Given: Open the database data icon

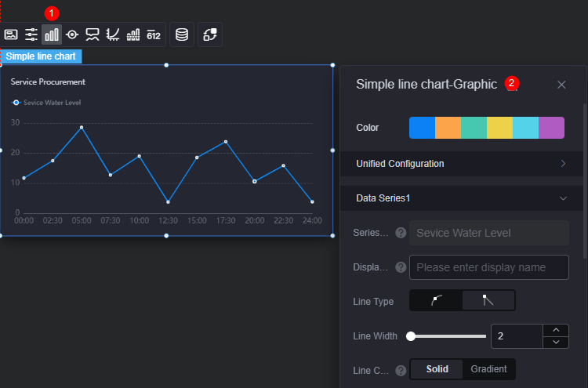Looking at the screenshot, I should tap(182, 34).
